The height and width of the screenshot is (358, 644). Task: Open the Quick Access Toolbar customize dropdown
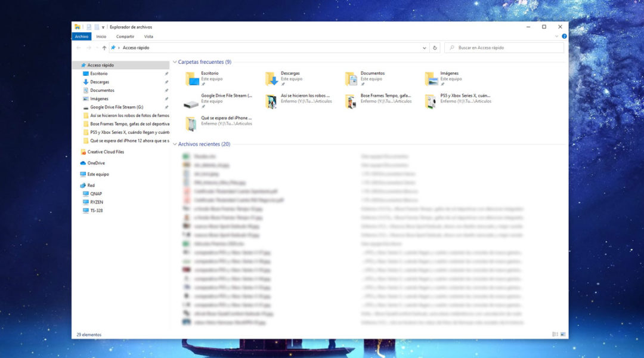[103, 26]
